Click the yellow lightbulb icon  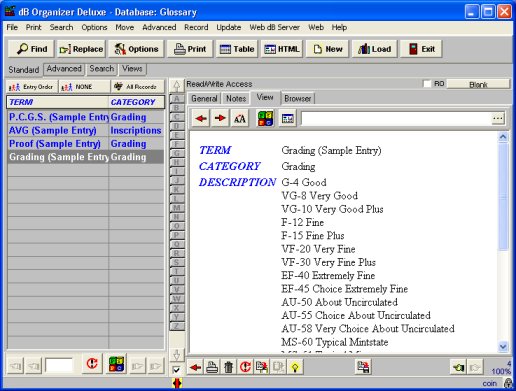point(295,367)
